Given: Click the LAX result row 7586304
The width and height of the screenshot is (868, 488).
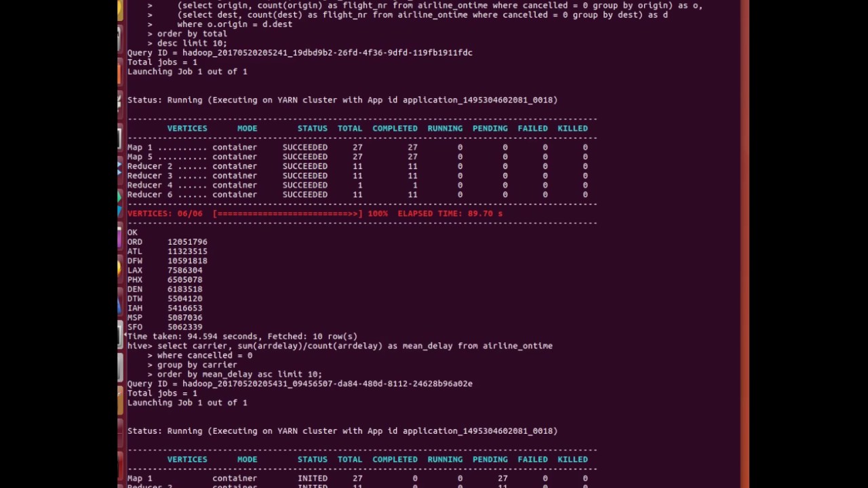Looking at the screenshot, I should click(x=165, y=270).
